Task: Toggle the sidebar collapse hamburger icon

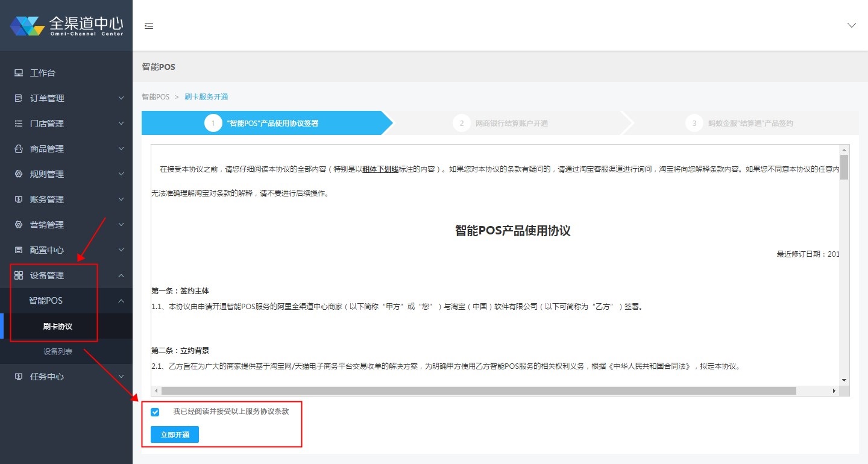Action: click(x=149, y=25)
